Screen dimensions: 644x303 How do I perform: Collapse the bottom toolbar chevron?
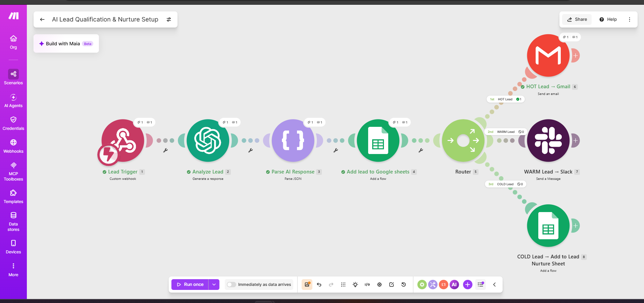point(494,285)
